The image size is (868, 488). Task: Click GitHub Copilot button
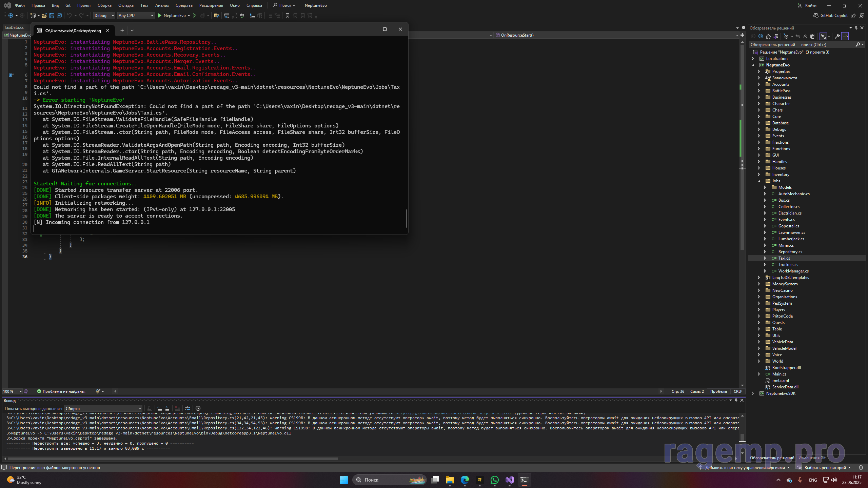coord(830,16)
